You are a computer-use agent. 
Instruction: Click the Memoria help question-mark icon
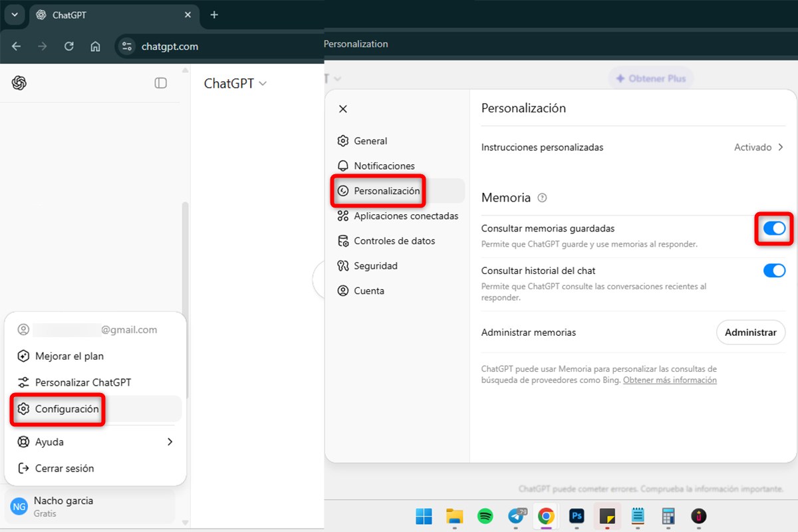click(542, 198)
